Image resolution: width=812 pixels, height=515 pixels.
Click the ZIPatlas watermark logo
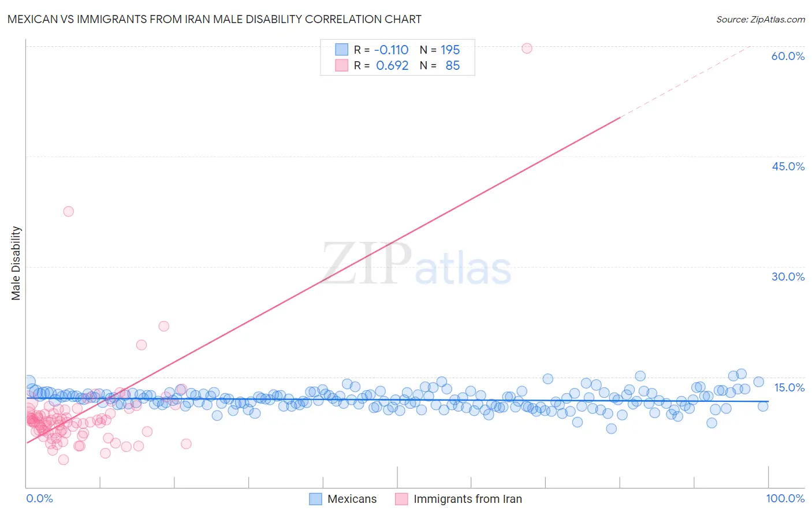point(416,264)
